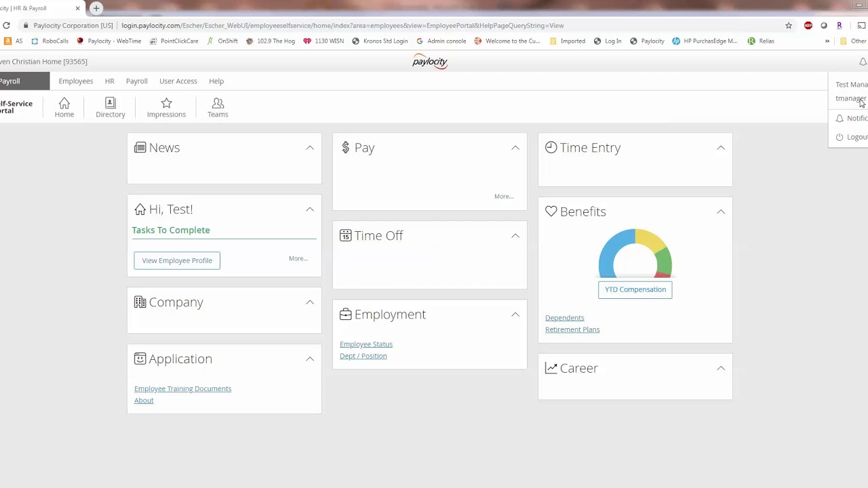This screenshot has height=488, width=868.
Task: Open the Paylocity - WebTime bookmark
Action: [x=108, y=41]
